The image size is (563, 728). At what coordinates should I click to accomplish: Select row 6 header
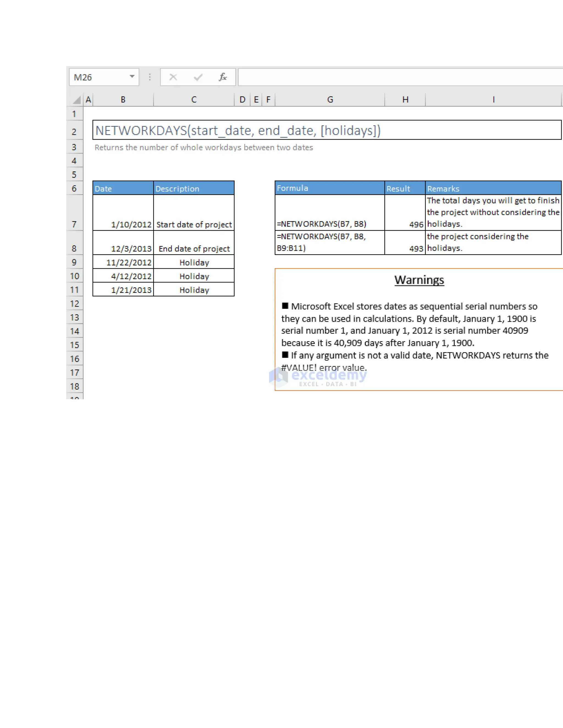coord(74,188)
